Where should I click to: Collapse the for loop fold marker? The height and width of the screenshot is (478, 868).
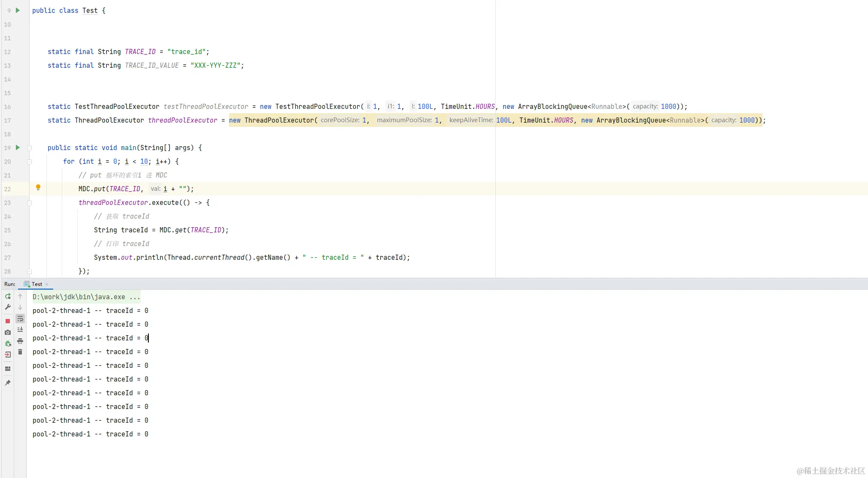coord(30,162)
